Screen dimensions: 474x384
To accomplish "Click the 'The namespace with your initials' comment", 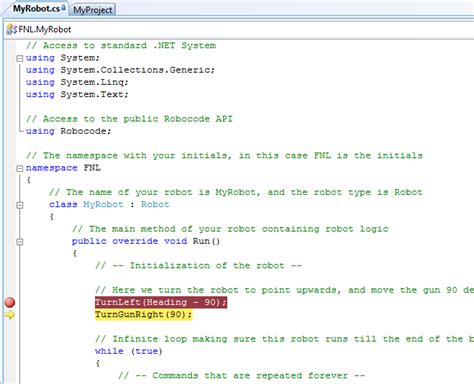I will [x=224, y=156].
